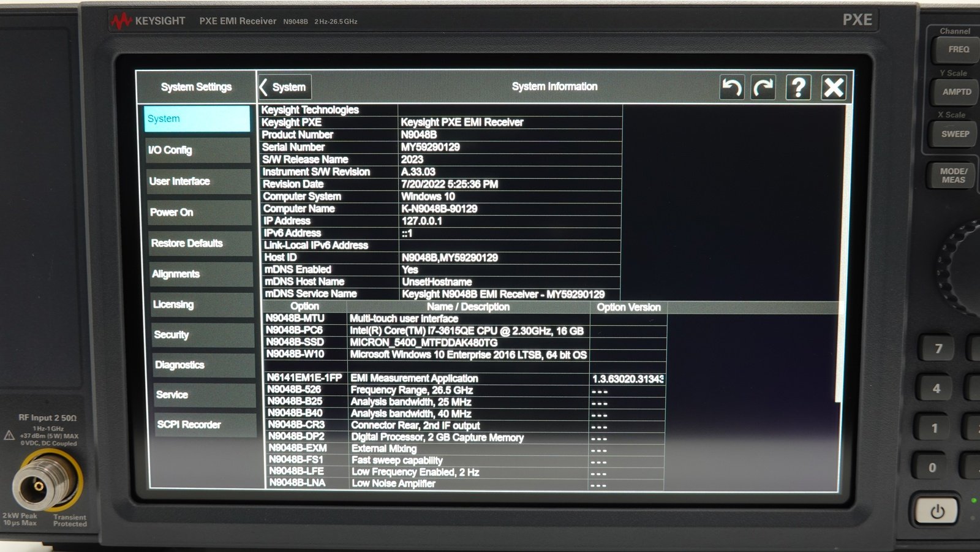
Task: Open the Service tab
Action: click(205, 395)
